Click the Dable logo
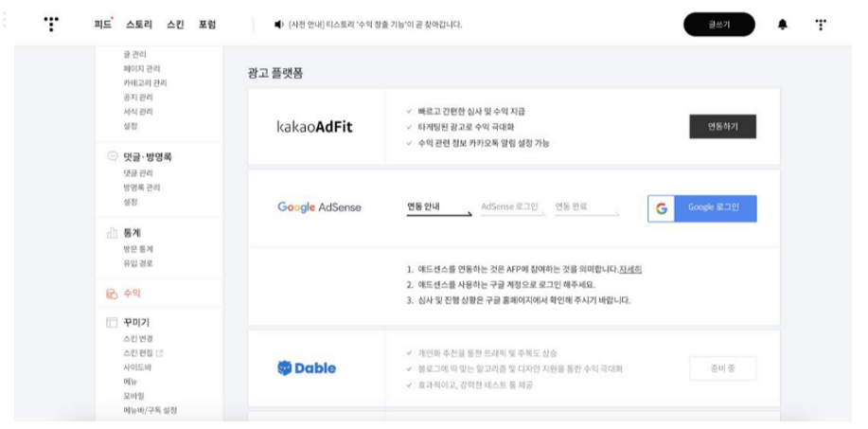 click(306, 368)
